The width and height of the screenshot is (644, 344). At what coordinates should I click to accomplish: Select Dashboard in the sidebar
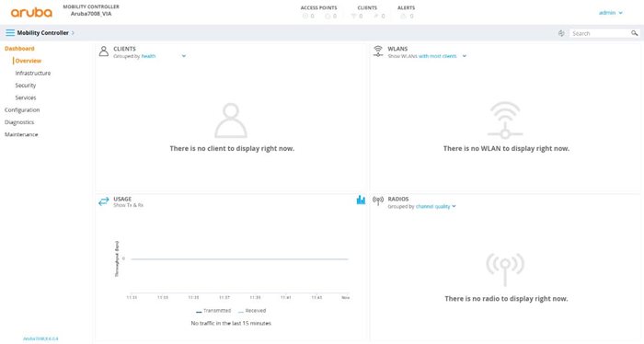click(19, 49)
